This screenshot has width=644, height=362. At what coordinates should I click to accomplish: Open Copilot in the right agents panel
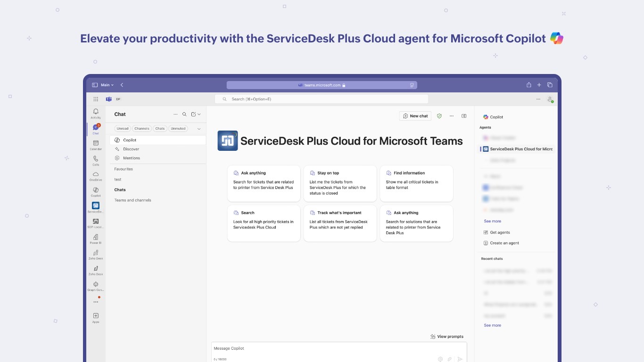coord(493,117)
